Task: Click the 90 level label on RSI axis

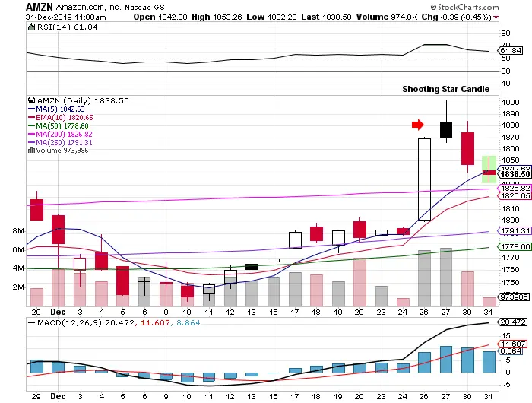Action: (505, 33)
